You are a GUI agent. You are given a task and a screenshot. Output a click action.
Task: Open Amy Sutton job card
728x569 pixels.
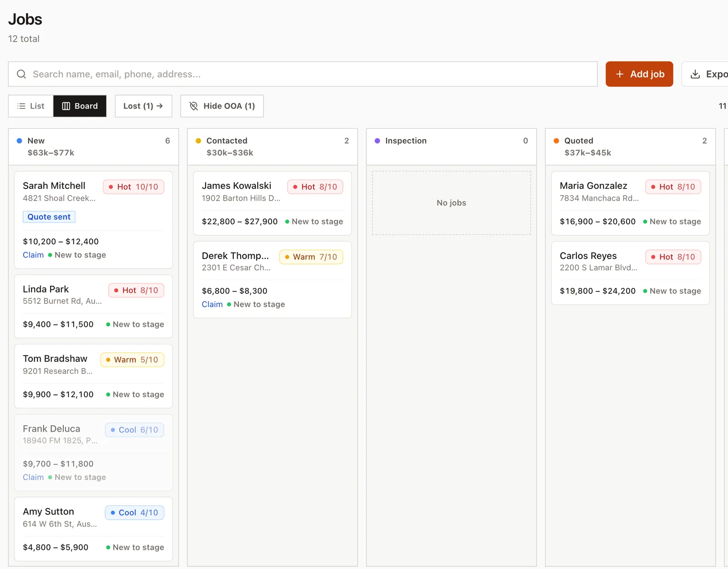click(x=93, y=529)
